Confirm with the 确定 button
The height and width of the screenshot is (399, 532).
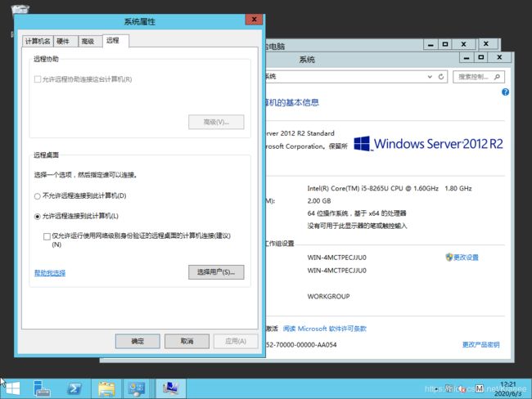[x=138, y=341]
